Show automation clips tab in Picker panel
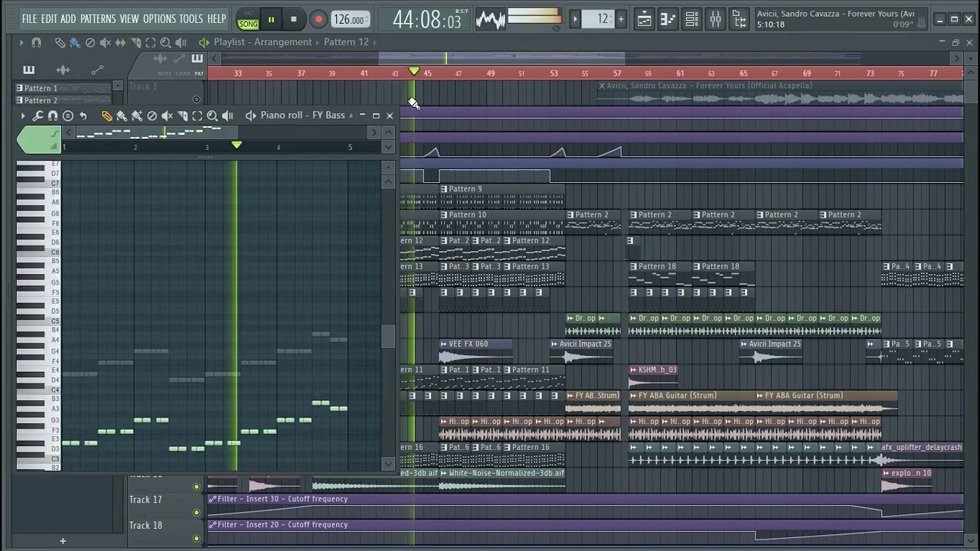Image resolution: width=980 pixels, height=551 pixels. (97, 70)
